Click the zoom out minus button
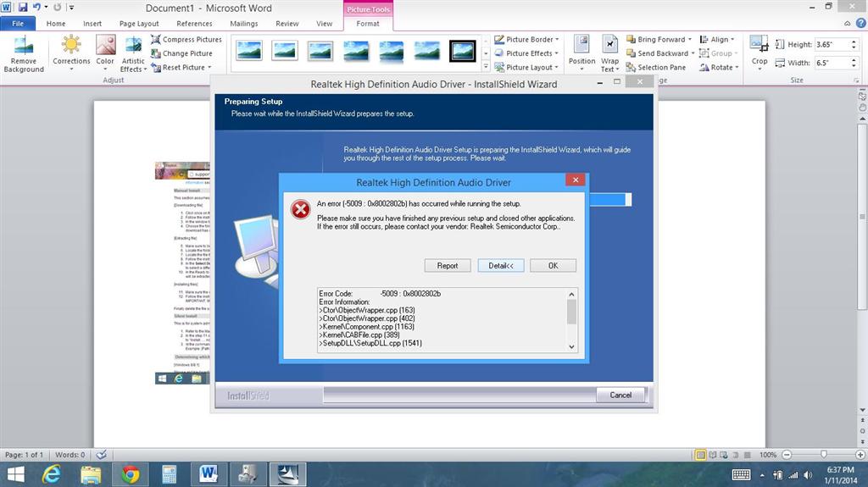The height and width of the screenshot is (487, 868). coord(787,454)
